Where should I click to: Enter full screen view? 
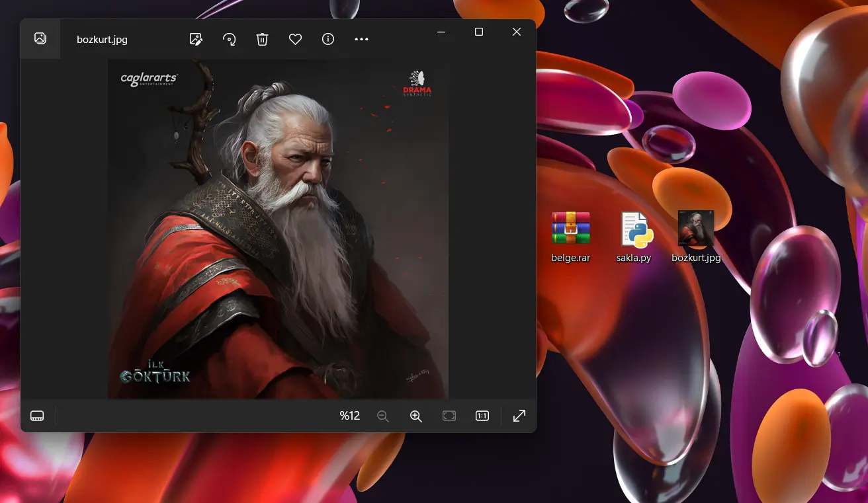[519, 416]
